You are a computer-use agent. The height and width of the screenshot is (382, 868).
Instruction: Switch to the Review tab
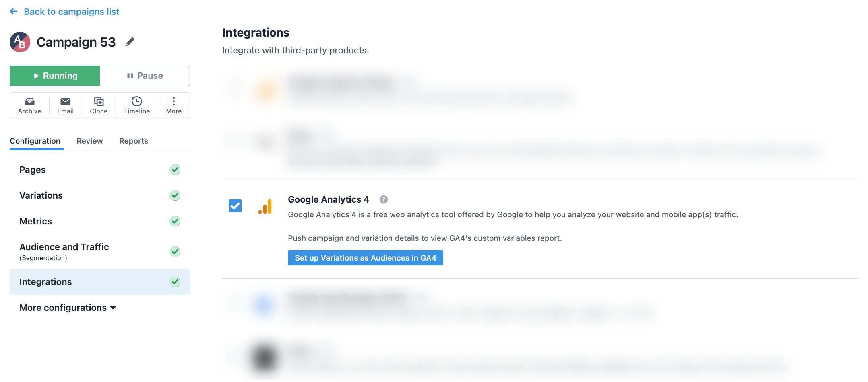pyautogui.click(x=90, y=141)
